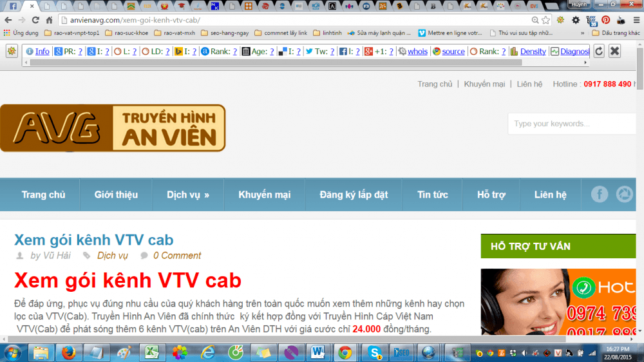The height and width of the screenshot is (362, 644).
Task: Open the Chrome hamburger menu
Action: tap(637, 20)
